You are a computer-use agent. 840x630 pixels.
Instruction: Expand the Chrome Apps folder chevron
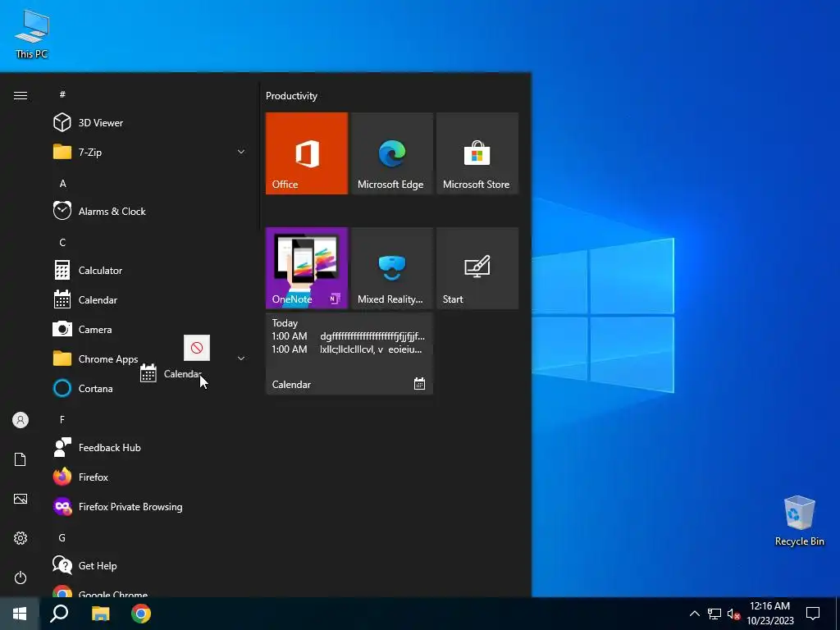241,358
